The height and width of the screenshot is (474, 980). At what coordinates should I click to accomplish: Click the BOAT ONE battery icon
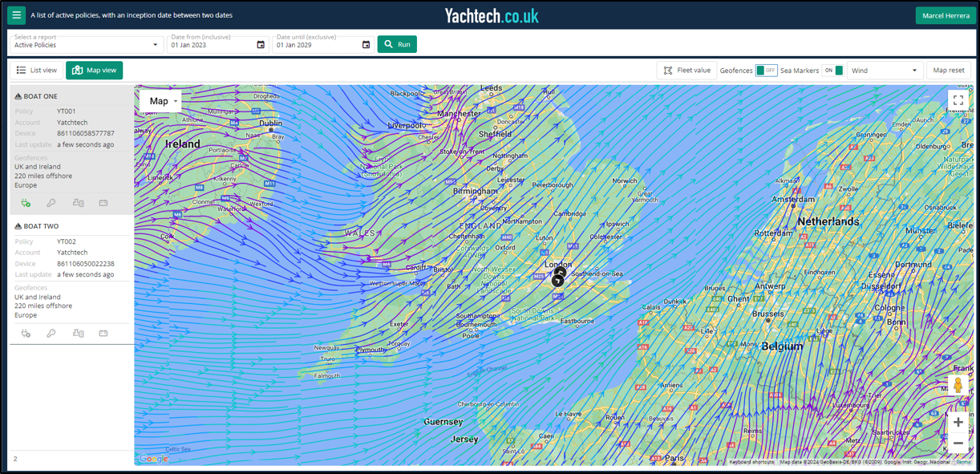(103, 203)
